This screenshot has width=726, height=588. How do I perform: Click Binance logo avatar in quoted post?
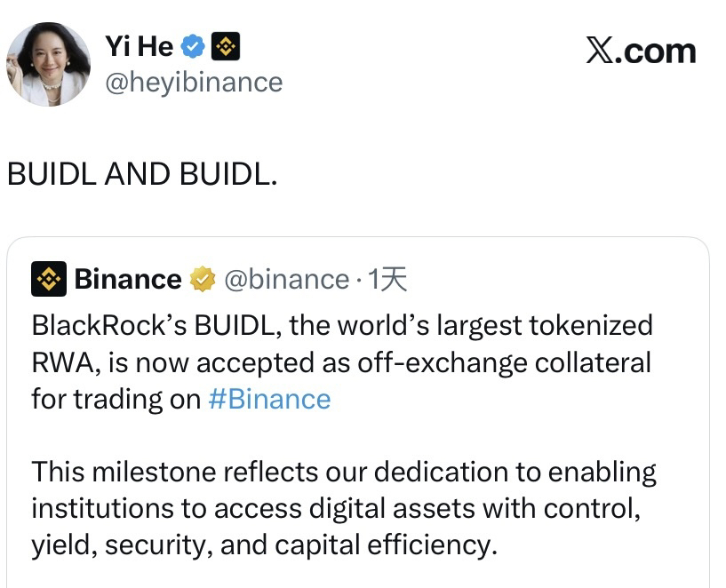pyautogui.click(x=49, y=279)
